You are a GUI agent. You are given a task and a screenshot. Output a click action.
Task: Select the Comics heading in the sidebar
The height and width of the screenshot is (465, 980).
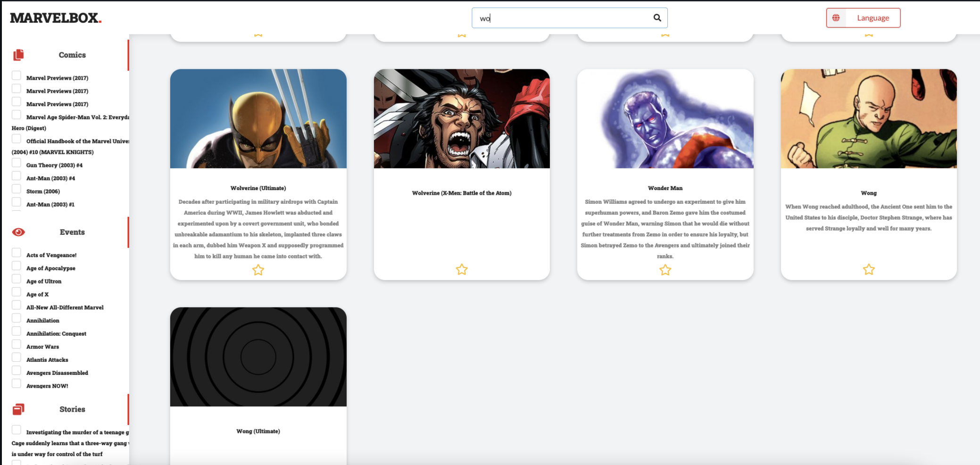pyautogui.click(x=71, y=55)
